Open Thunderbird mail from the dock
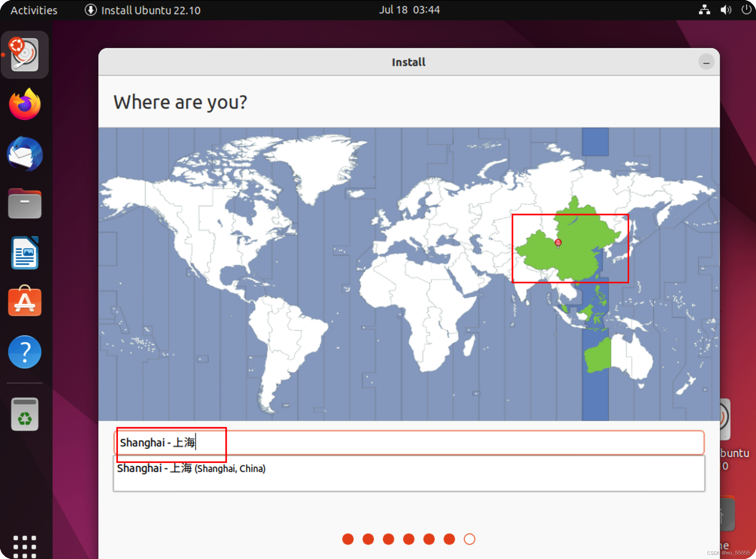 pyautogui.click(x=25, y=154)
